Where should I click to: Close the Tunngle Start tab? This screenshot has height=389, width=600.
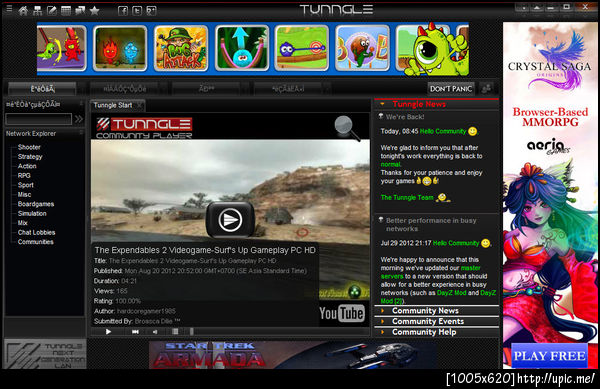140,105
